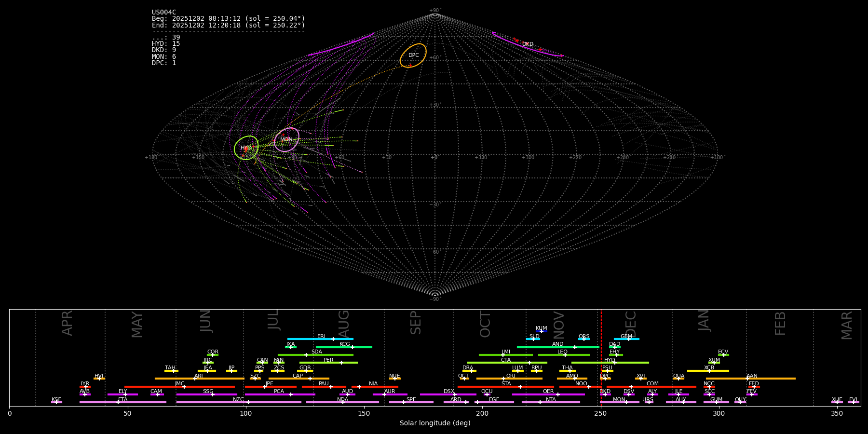The image size is (868, 434).
Task: Click the 'HYD: 15' count in the legend
Action: click(x=166, y=44)
